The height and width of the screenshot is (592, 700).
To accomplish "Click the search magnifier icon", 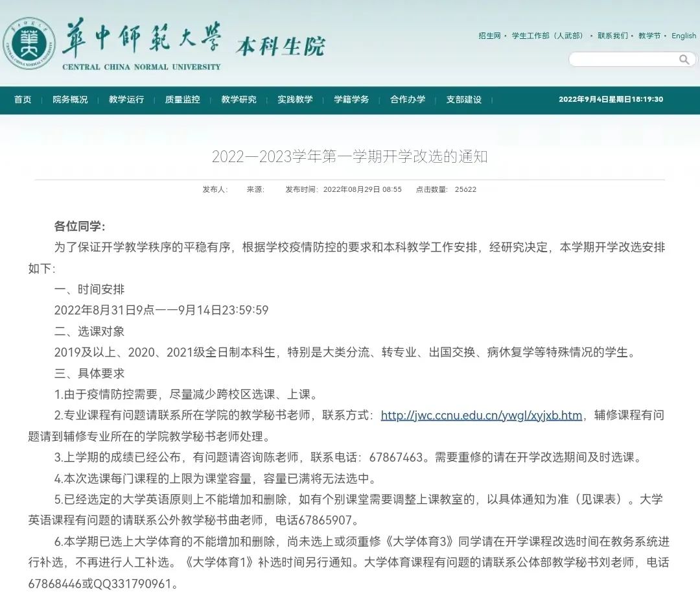I will (x=684, y=60).
